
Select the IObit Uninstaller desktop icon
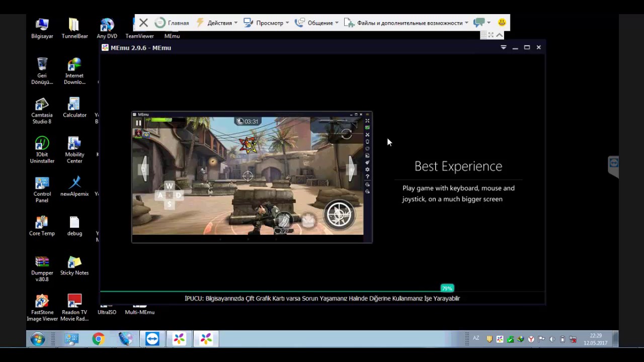(42, 150)
